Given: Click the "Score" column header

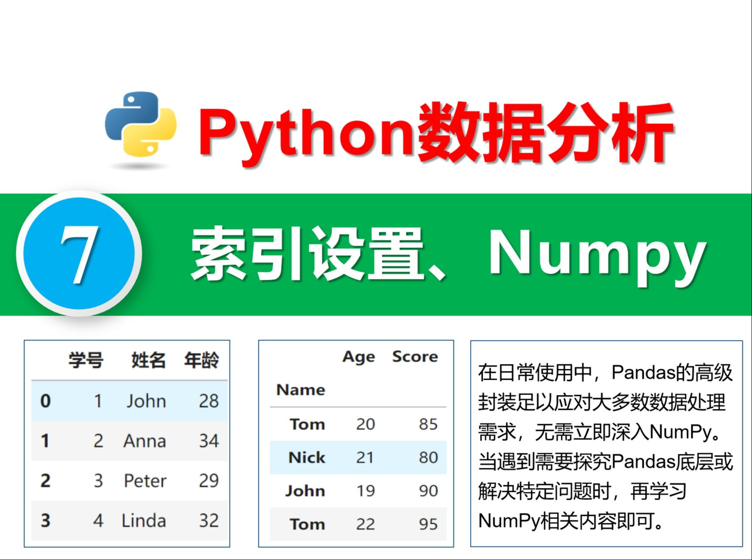Looking at the screenshot, I should [x=415, y=356].
